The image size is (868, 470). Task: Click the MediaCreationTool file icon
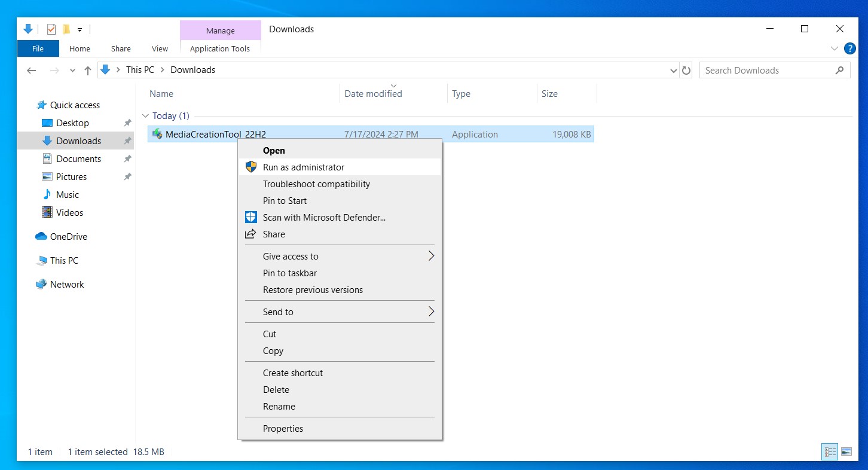[x=157, y=134]
